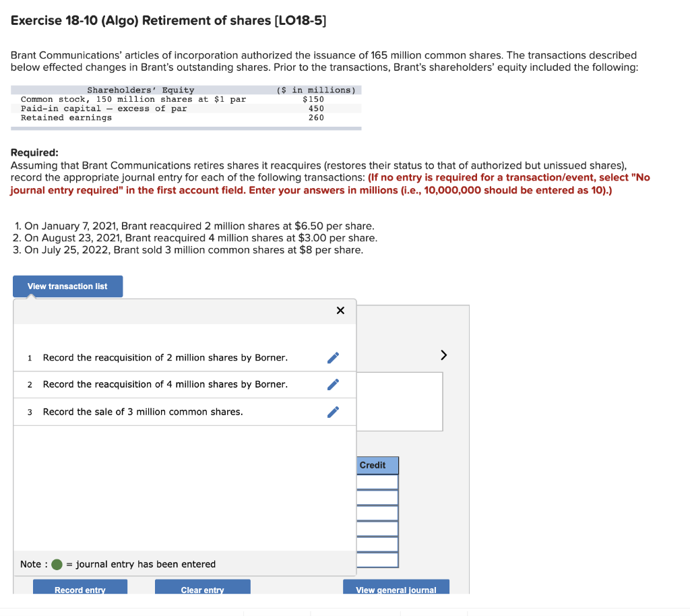690x616 pixels.
Task: Edit transaction 2 using its pencil icon
Action: coord(332,384)
